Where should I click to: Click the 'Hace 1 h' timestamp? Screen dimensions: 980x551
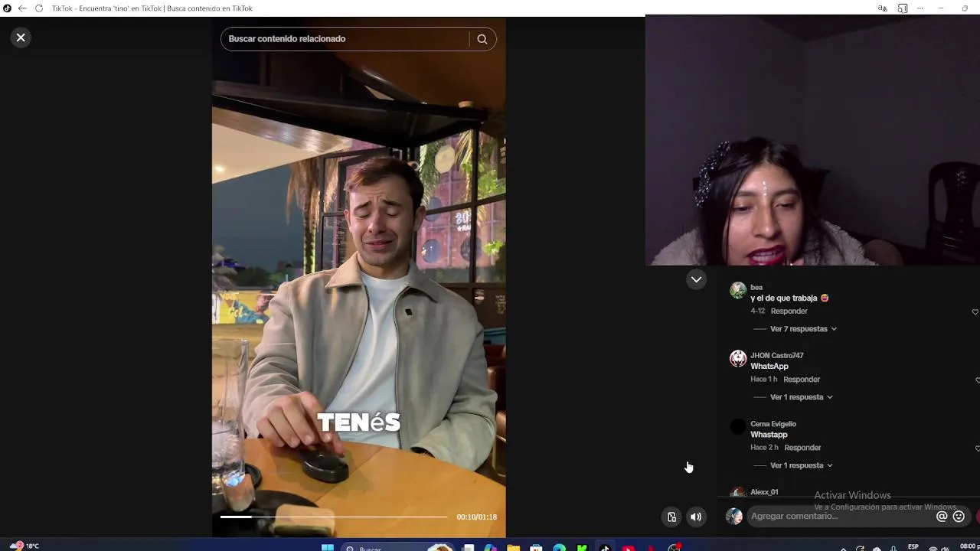764,380
